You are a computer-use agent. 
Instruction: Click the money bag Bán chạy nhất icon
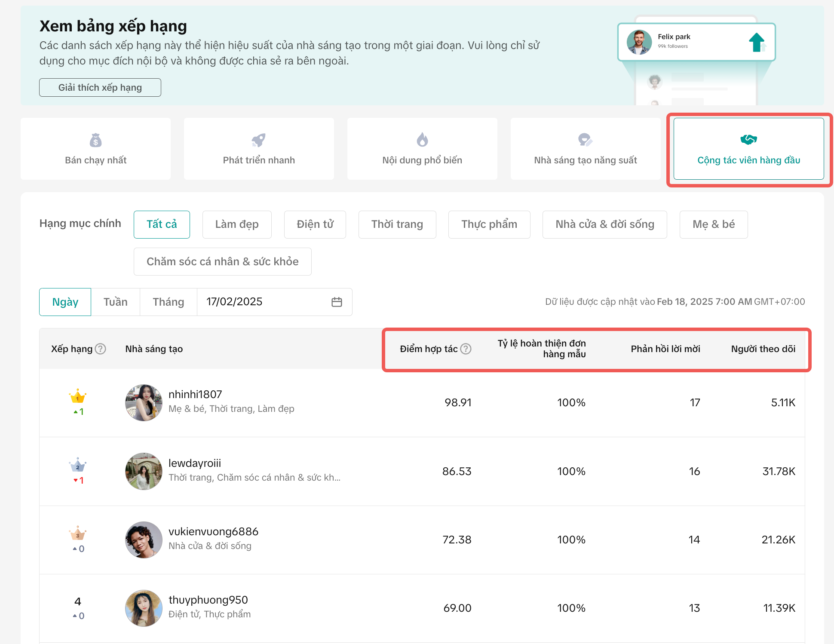(x=95, y=140)
